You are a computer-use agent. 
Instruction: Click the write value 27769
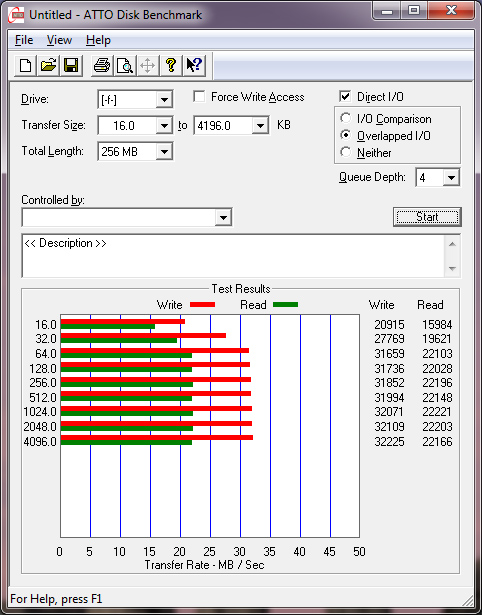point(389,339)
